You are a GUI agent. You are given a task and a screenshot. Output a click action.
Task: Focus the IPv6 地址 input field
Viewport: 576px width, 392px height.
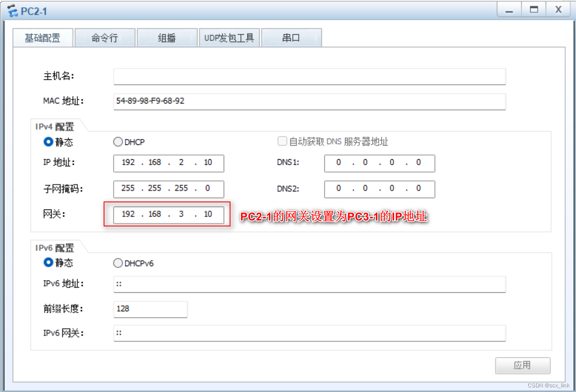(310, 284)
